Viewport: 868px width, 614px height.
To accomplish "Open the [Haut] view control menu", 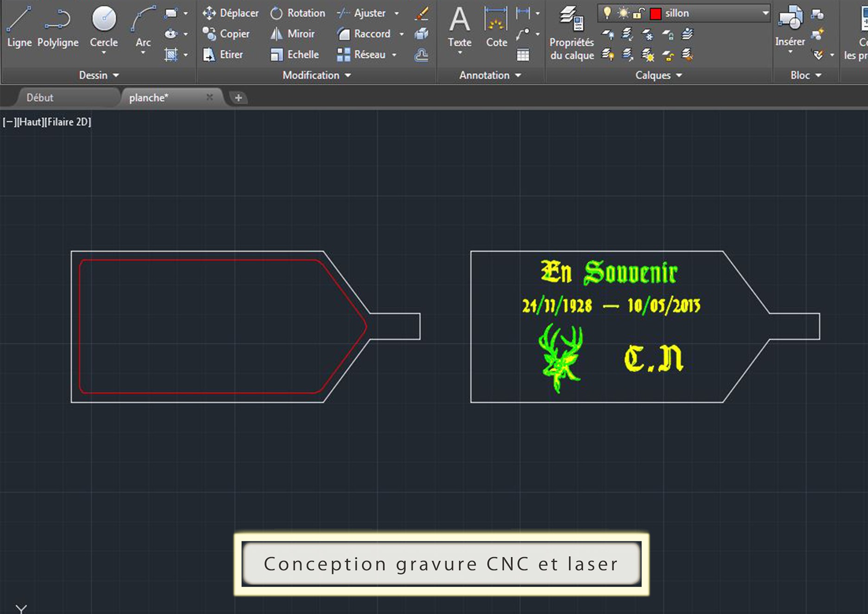I will [x=30, y=122].
